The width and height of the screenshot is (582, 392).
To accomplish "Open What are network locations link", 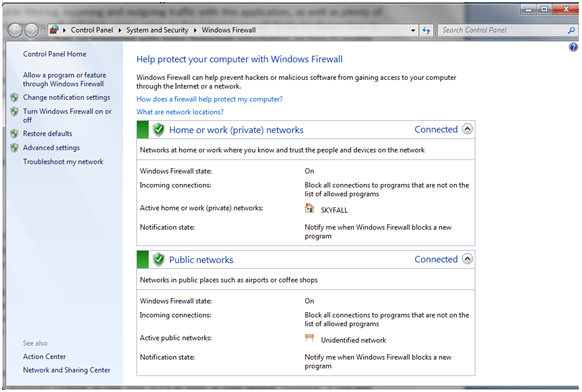I will pyautogui.click(x=180, y=112).
